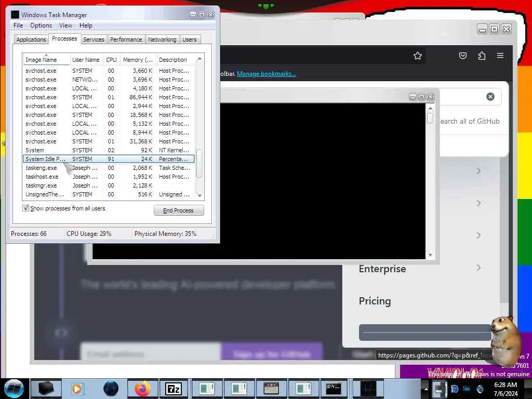Expand the Enterprise menu chevron
Viewport: 532px width, 399px height.
(478, 268)
